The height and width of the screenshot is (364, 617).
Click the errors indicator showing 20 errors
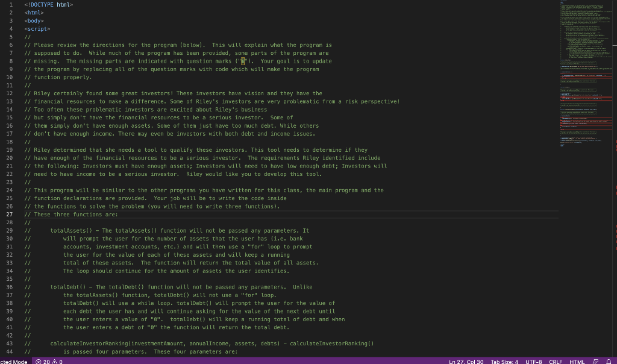point(42,361)
